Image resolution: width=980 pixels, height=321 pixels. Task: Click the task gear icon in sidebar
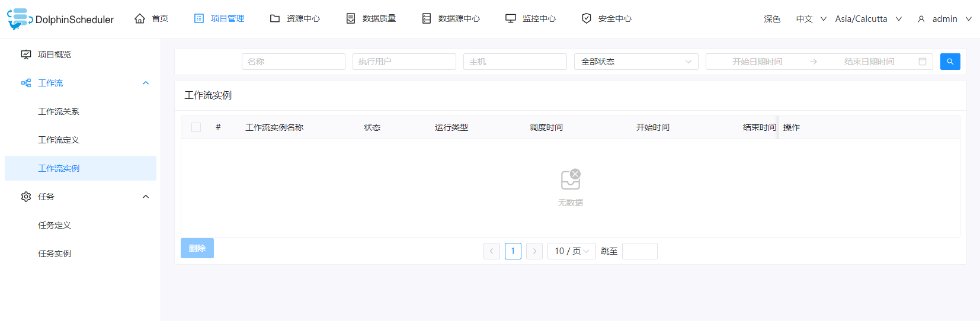[26, 197]
